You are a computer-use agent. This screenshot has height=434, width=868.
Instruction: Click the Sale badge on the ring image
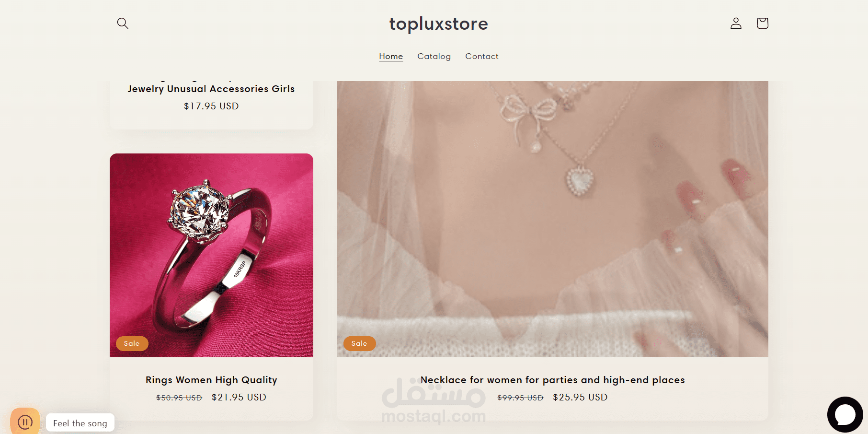132,343
